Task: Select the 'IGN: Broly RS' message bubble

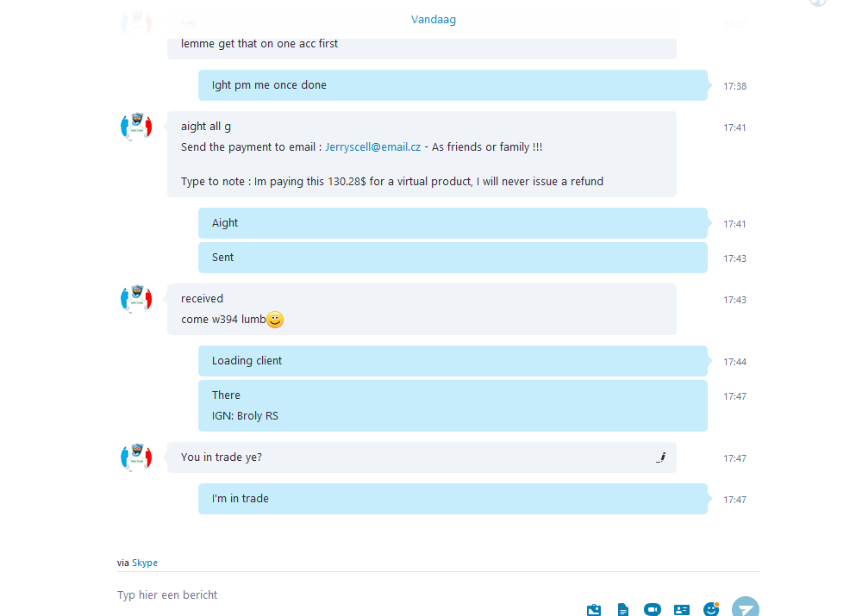Action: coord(453,406)
